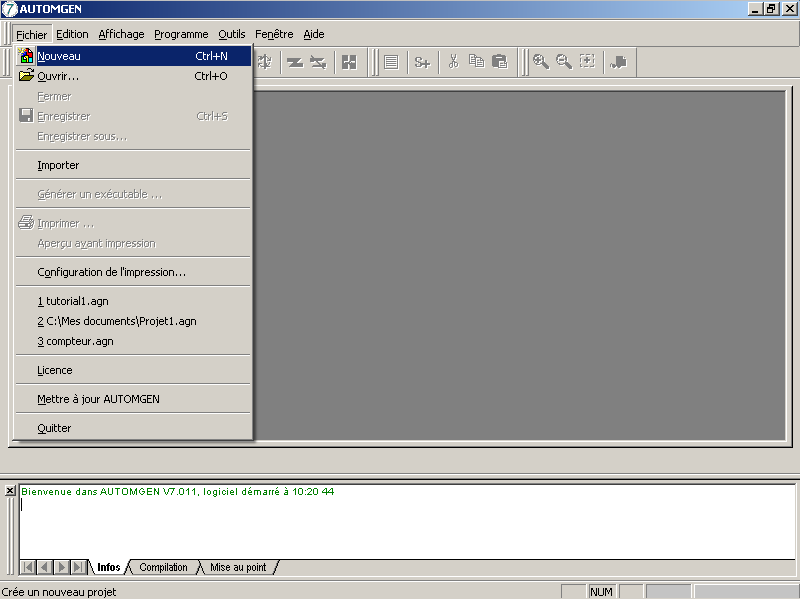Viewport: 800px width, 600px height.
Task: Open the Outils menu in menu bar
Action: coord(231,34)
